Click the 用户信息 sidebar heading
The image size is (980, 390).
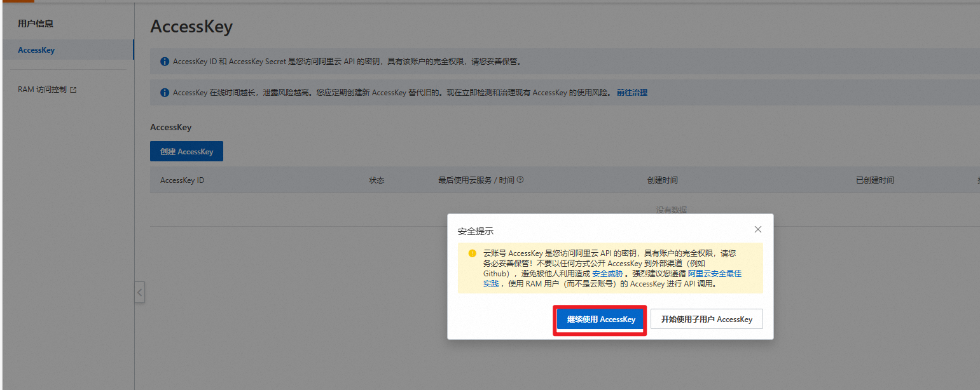pyautogui.click(x=36, y=24)
